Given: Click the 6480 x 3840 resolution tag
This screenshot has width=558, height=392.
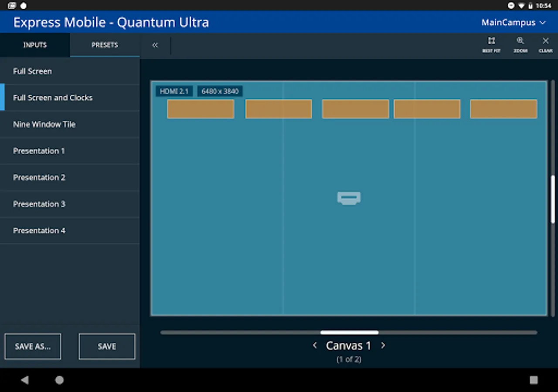Looking at the screenshot, I should pos(220,91).
